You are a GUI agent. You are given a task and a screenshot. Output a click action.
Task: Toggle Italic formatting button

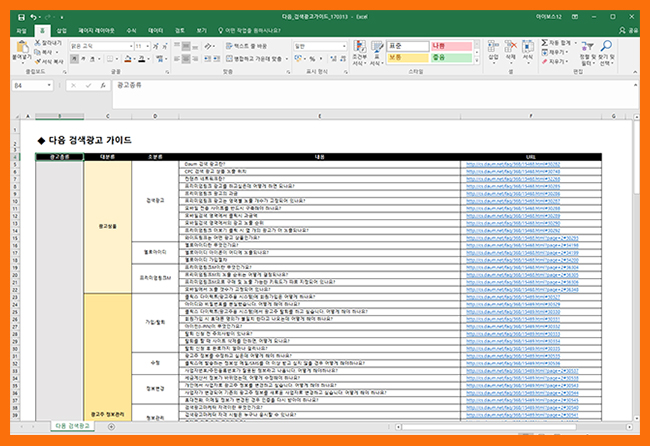[x=83, y=59]
